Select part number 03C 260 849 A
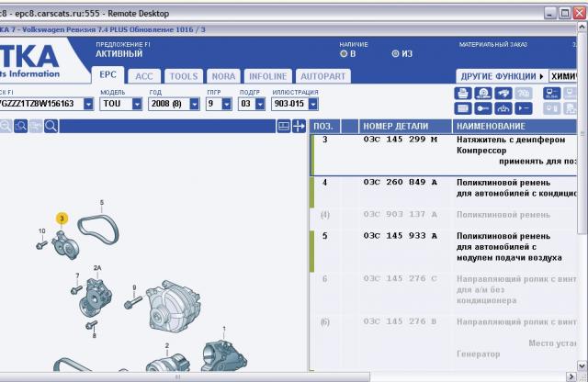This screenshot has height=382, width=588. [x=401, y=182]
